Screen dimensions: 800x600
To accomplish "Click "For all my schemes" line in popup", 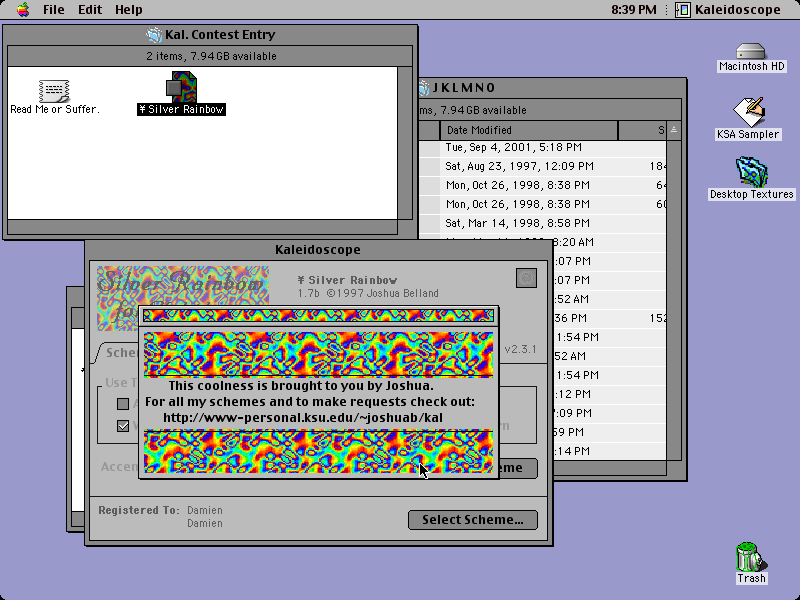I will point(310,402).
